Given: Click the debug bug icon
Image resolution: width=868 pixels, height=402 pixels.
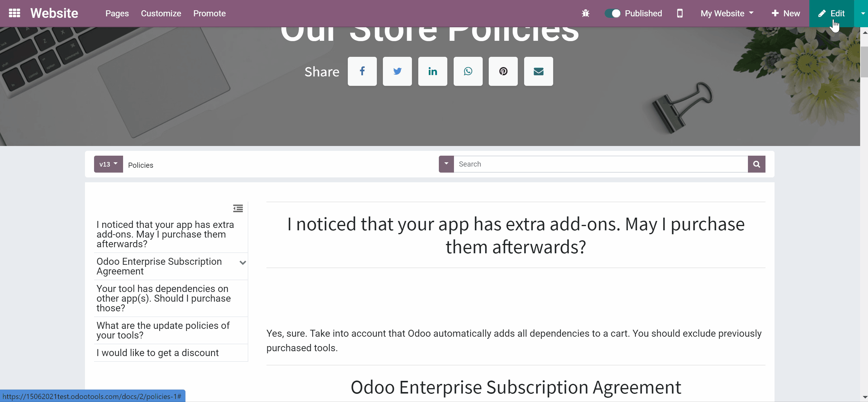Looking at the screenshot, I should click(586, 14).
